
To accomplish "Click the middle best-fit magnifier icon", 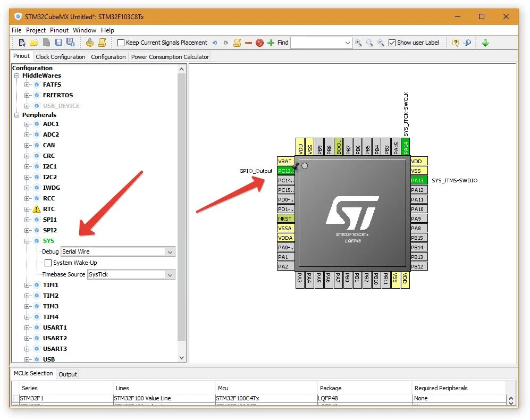I will [x=369, y=43].
